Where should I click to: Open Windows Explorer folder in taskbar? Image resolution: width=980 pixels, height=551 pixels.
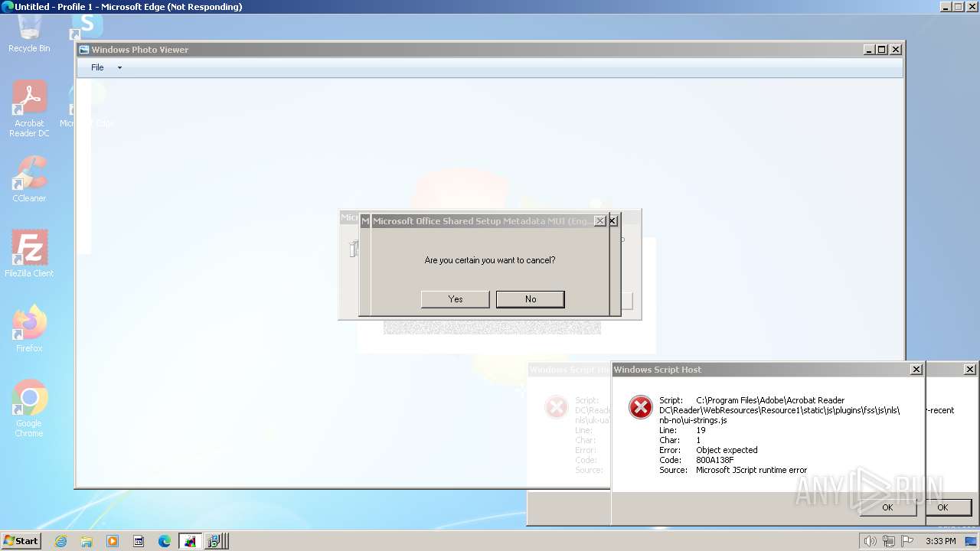click(87, 541)
